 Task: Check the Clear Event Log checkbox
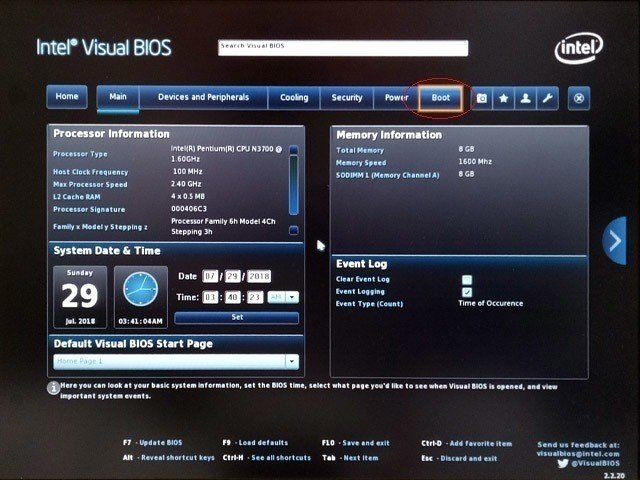(x=467, y=280)
